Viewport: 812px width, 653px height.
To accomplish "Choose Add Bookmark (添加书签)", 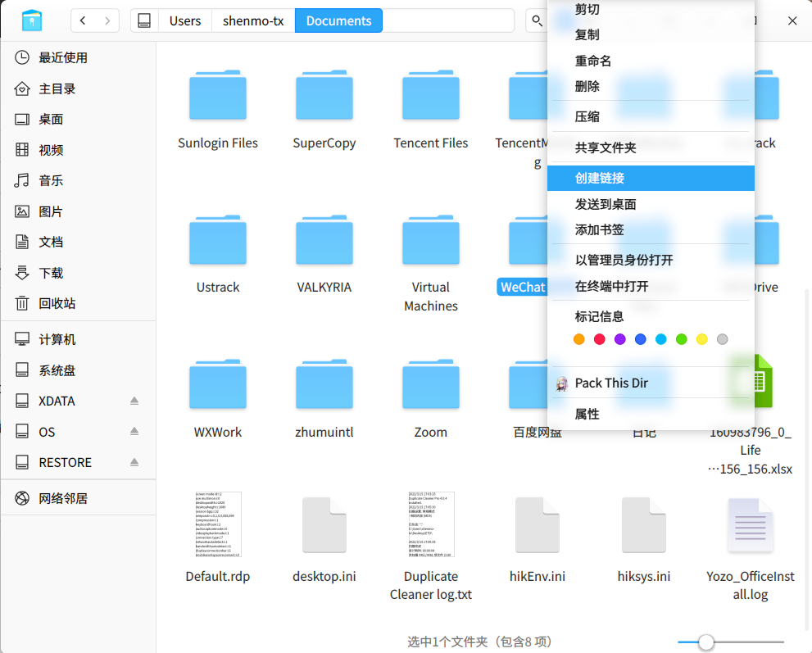I will (651, 229).
